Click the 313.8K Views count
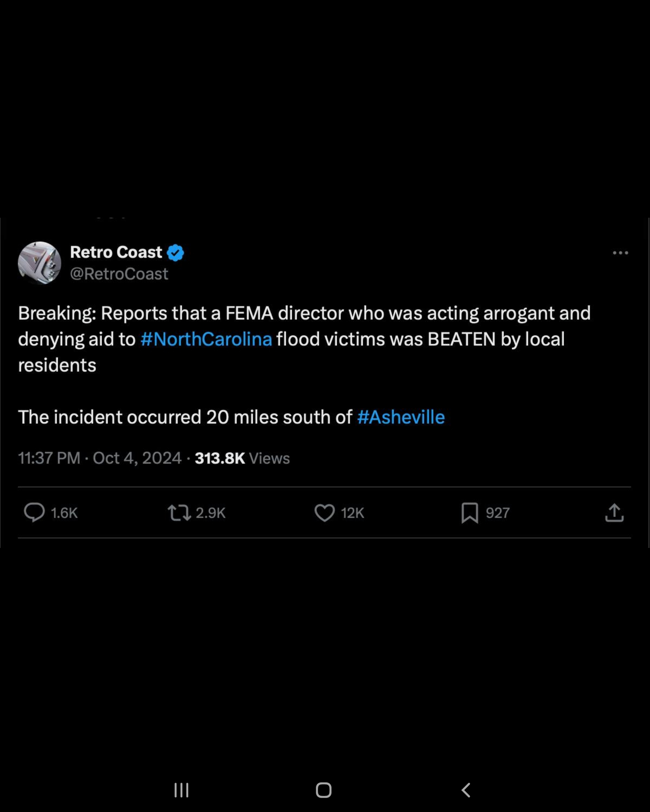This screenshot has width=650, height=812. click(242, 458)
